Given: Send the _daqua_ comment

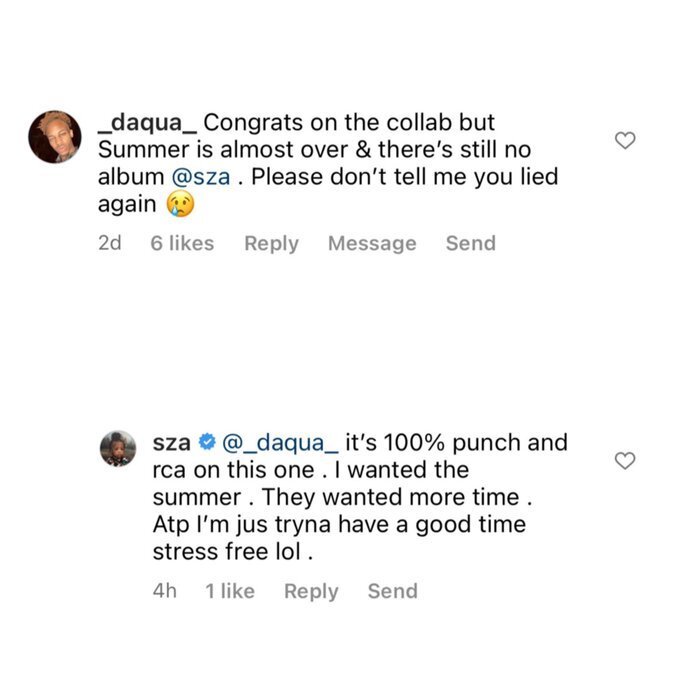Looking at the screenshot, I should pyautogui.click(x=470, y=243).
